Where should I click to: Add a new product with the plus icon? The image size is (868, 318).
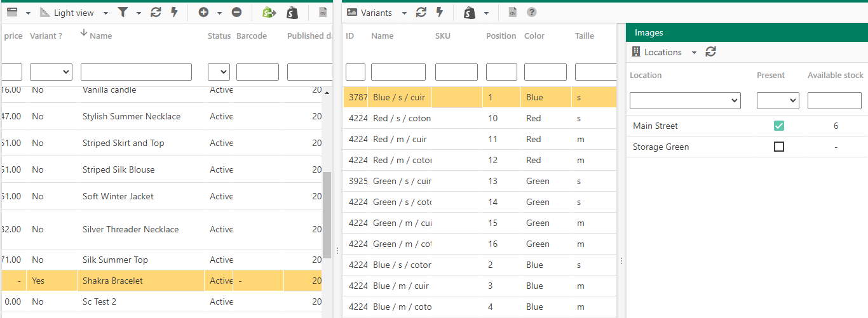click(x=203, y=13)
